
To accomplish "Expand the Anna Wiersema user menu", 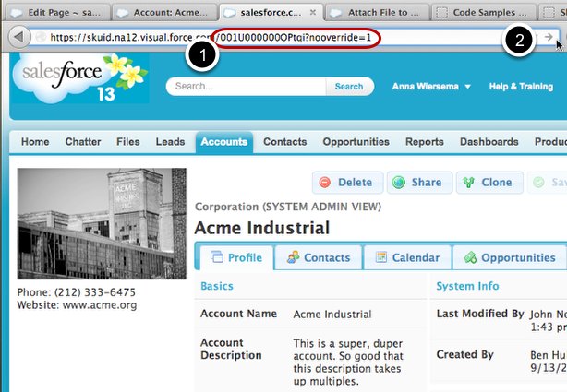I will point(432,87).
